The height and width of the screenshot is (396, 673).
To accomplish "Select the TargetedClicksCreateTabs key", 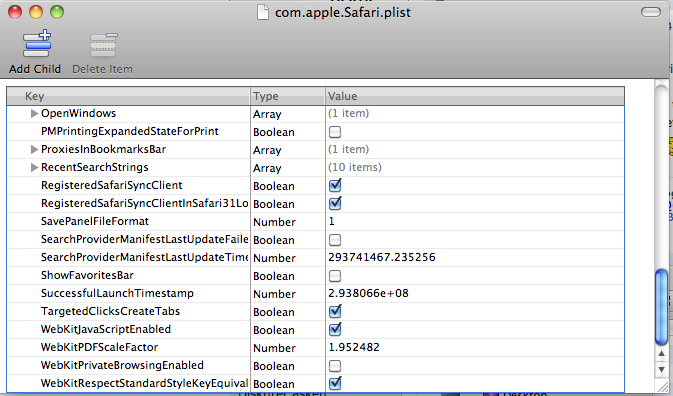I will 110,311.
